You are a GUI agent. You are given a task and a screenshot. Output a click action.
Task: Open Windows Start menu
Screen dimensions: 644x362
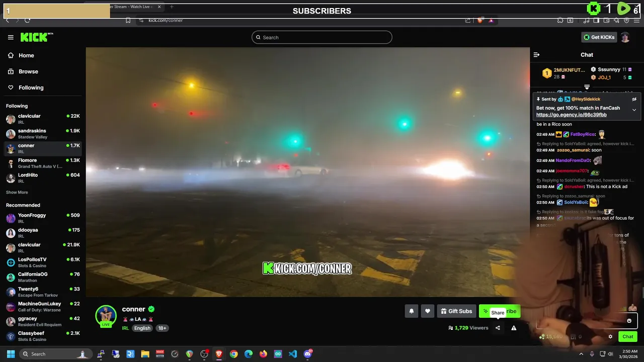(x=11, y=354)
